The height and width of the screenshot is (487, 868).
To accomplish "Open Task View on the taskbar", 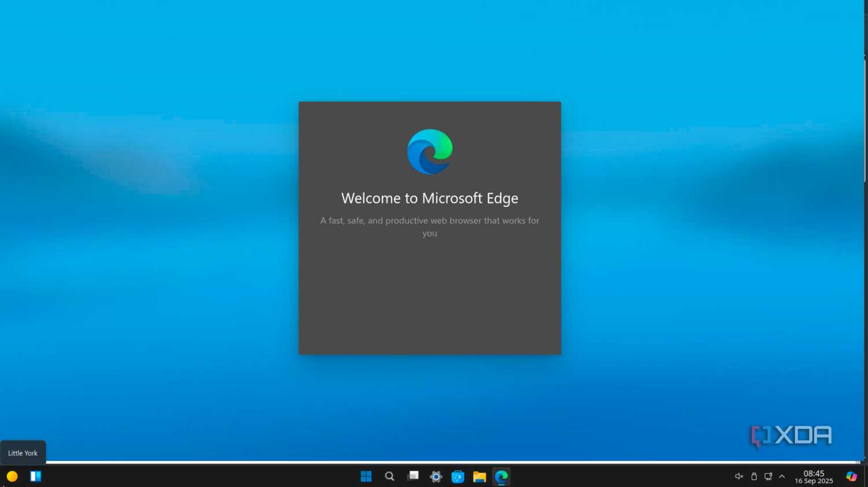I will click(x=413, y=477).
